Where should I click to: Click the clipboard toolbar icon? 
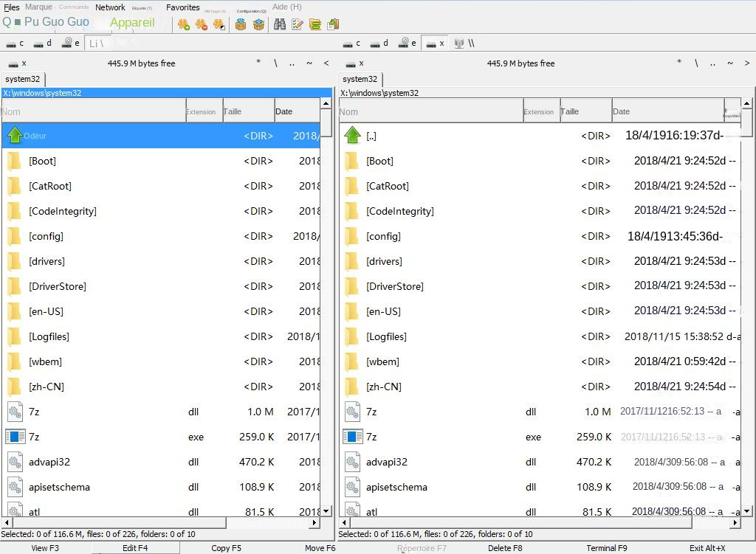(x=331, y=24)
